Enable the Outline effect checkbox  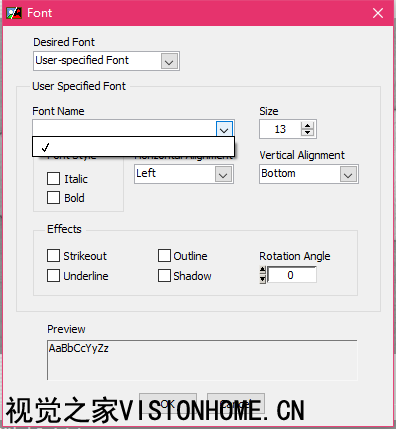[164, 256]
